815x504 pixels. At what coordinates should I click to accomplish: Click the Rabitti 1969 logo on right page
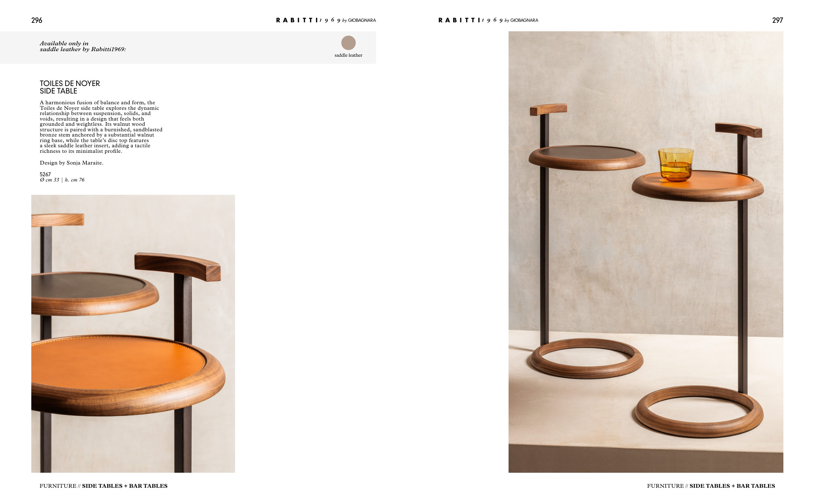(x=488, y=20)
